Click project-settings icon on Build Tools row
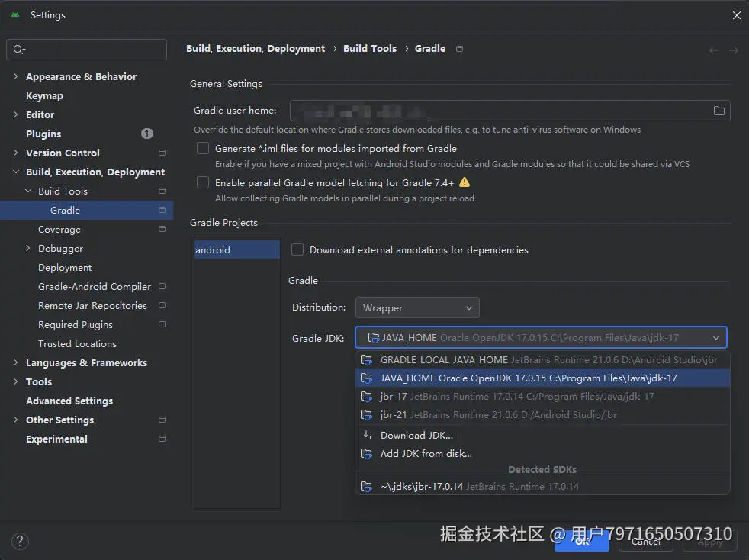749x560 pixels. pyautogui.click(x=162, y=191)
